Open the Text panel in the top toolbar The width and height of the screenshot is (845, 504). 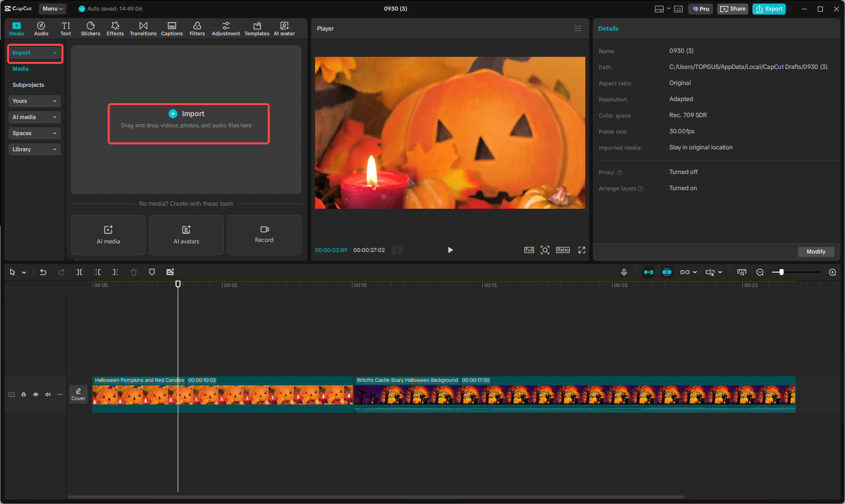65,28
